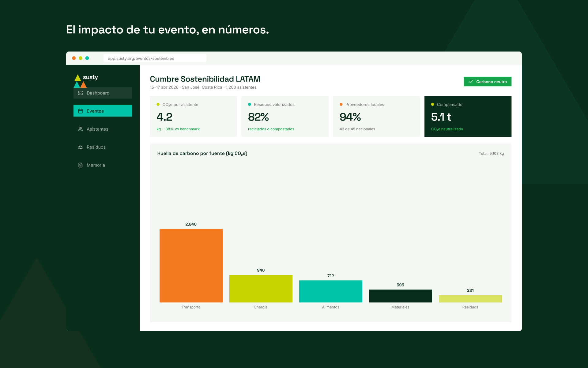Click "kg · -38% vs benchmark" text
588x368 pixels.
178,129
